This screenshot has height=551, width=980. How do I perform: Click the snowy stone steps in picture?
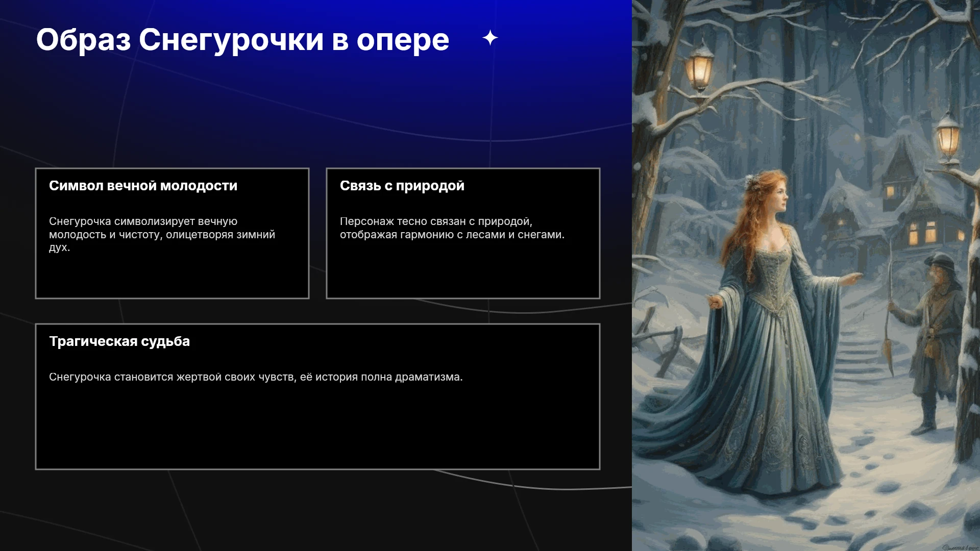click(863, 352)
